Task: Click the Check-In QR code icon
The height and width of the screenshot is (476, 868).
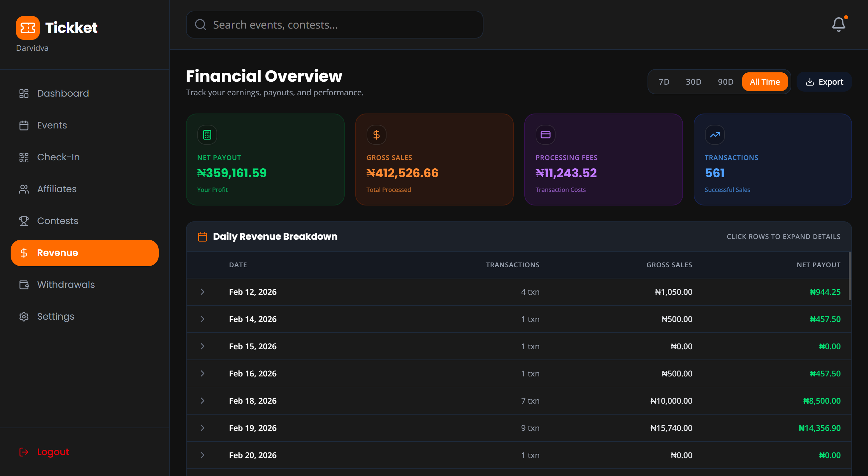Action: 24,157
